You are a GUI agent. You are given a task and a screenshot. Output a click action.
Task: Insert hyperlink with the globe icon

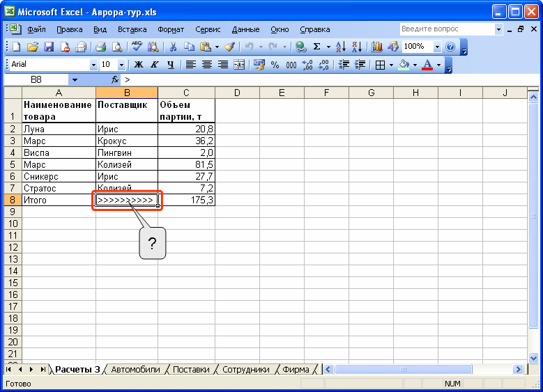(x=300, y=47)
